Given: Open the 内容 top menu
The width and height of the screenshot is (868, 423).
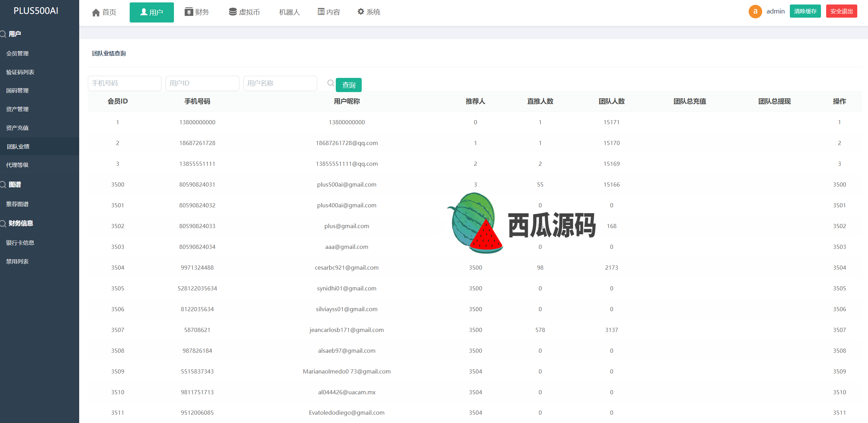Looking at the screenshot, I should [329, 12].
